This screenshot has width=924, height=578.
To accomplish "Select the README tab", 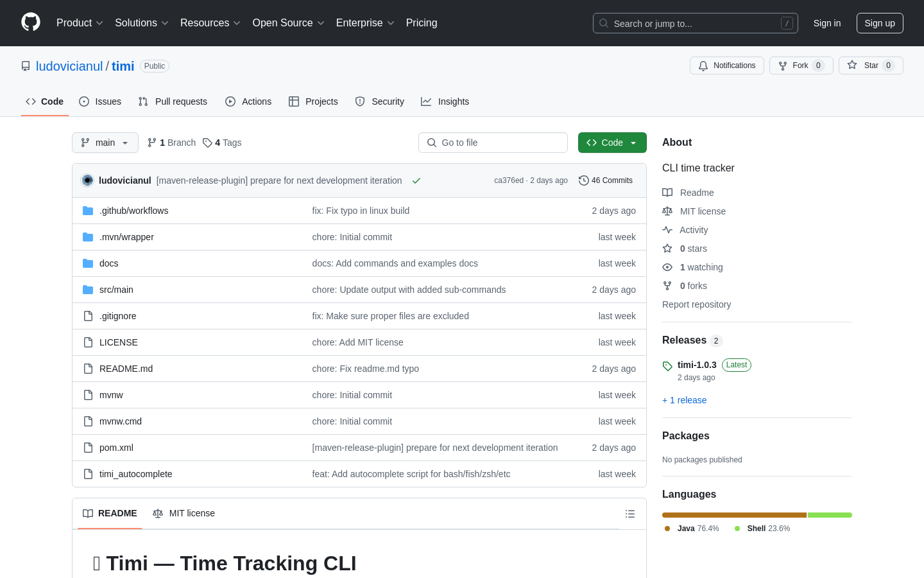I will pos(110,513).
